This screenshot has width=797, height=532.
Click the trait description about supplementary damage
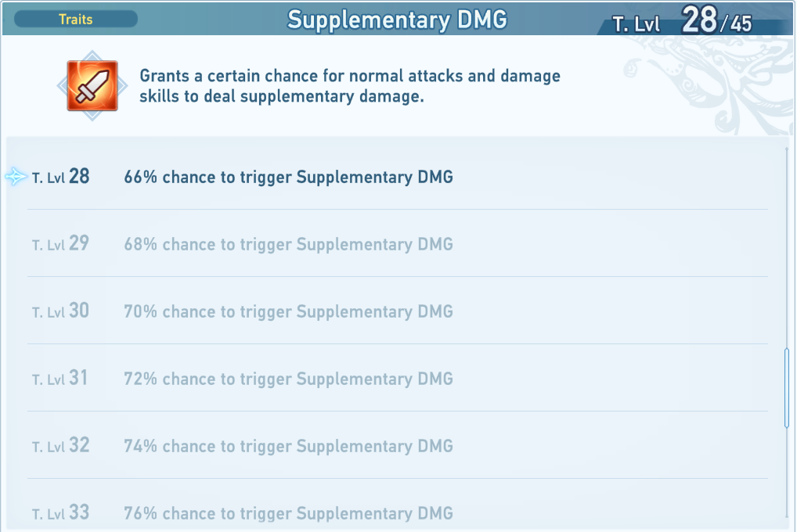[349, 87]
